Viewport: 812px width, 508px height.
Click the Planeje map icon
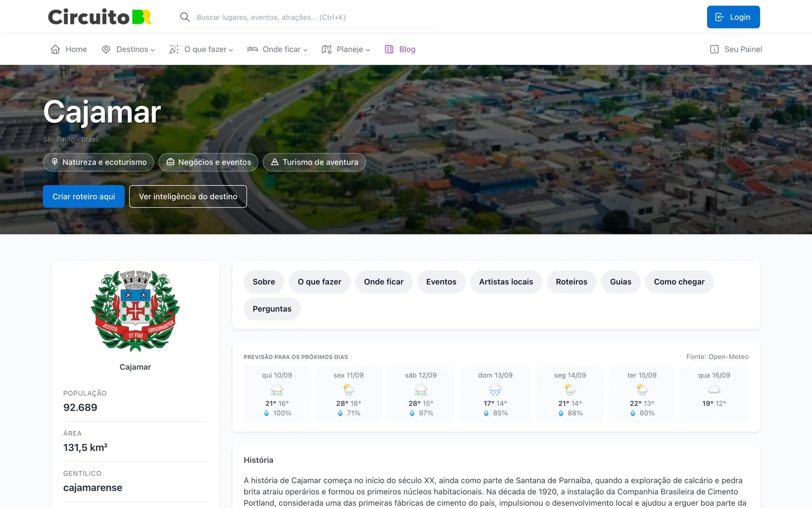coord(327,49)
